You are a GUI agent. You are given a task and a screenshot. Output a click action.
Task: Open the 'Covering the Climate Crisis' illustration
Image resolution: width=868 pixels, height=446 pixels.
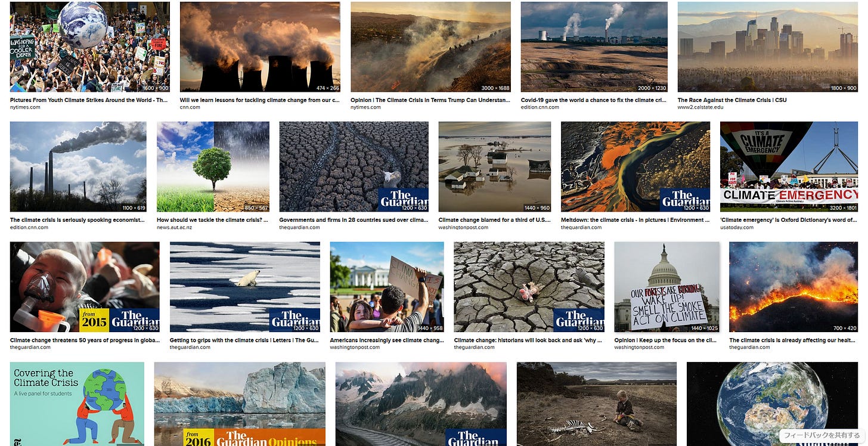point(77,404)
